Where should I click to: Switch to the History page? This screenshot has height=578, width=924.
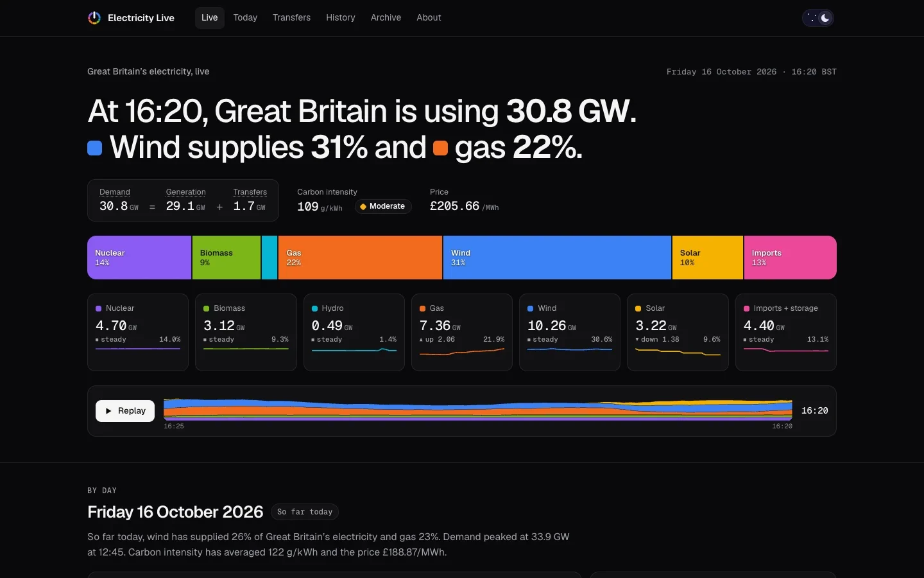341,18
